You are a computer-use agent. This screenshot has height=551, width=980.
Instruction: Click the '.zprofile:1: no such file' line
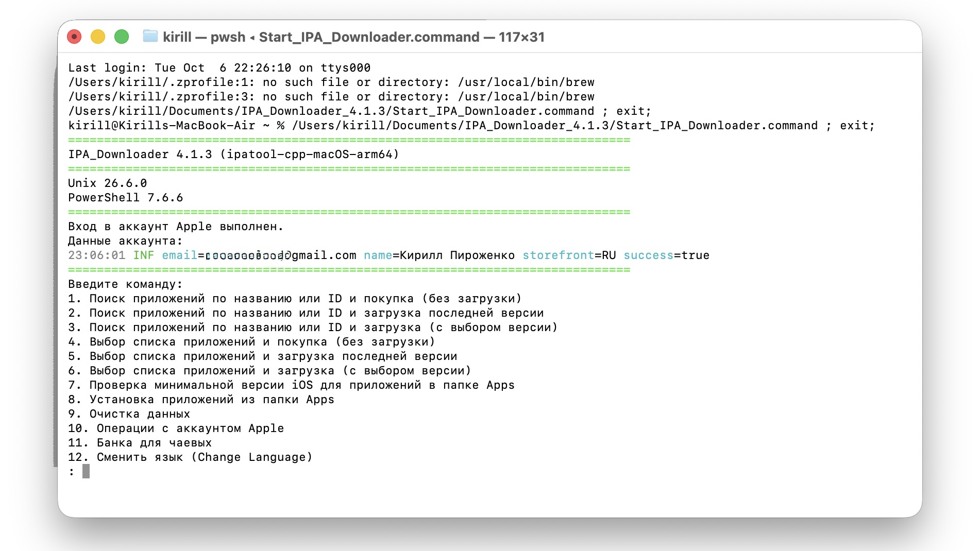tap(331, 82)
